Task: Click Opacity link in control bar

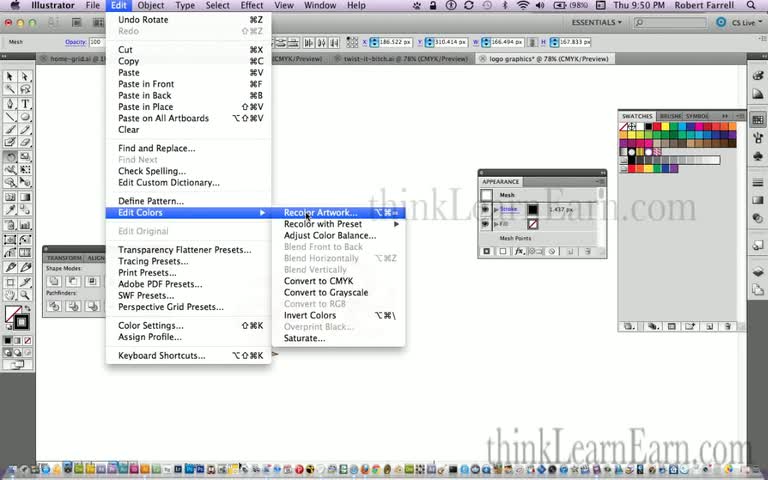Action: (75, 42)
